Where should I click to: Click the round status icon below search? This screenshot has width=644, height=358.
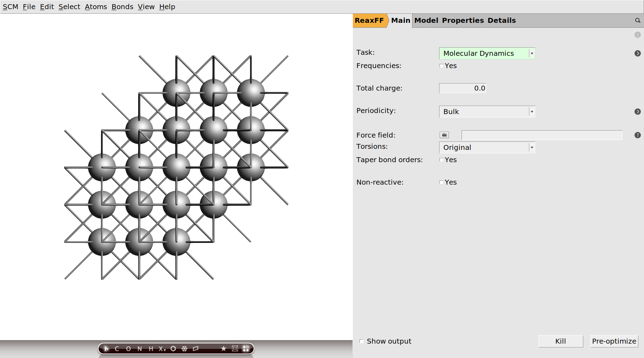pos(638,35)
